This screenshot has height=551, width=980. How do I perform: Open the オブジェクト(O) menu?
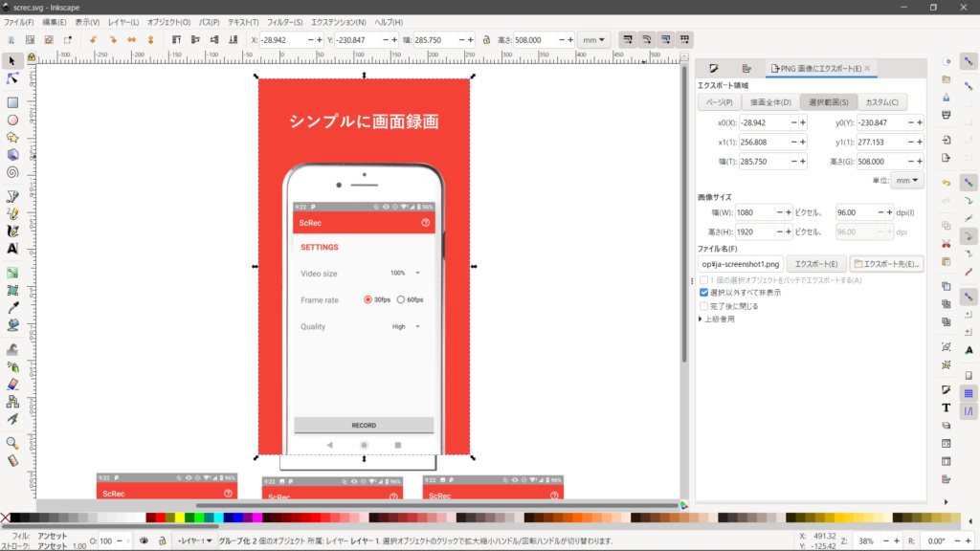[168, 22]
